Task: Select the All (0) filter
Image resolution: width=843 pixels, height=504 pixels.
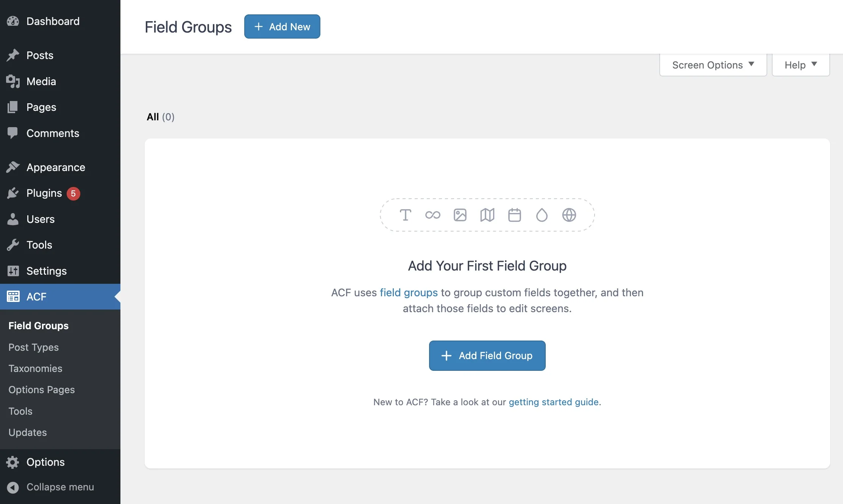Action: tap(161, 117)
